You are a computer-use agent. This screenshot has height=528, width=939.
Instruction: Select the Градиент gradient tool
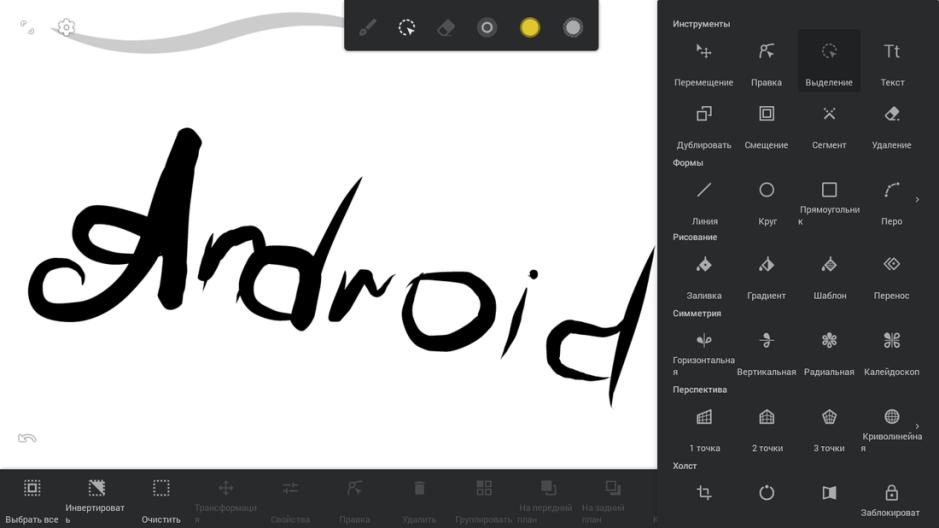[x=766, y=275]
